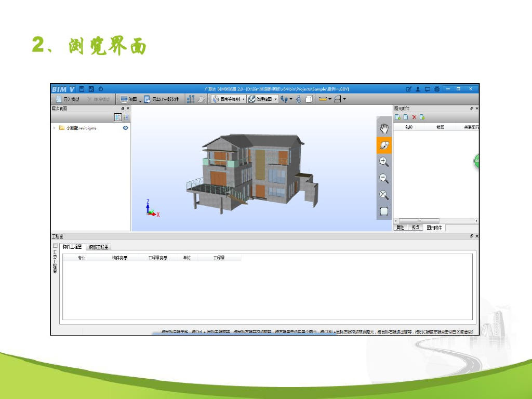Click the window zoom square icon in the navigation bar

(x=384, y=211)
